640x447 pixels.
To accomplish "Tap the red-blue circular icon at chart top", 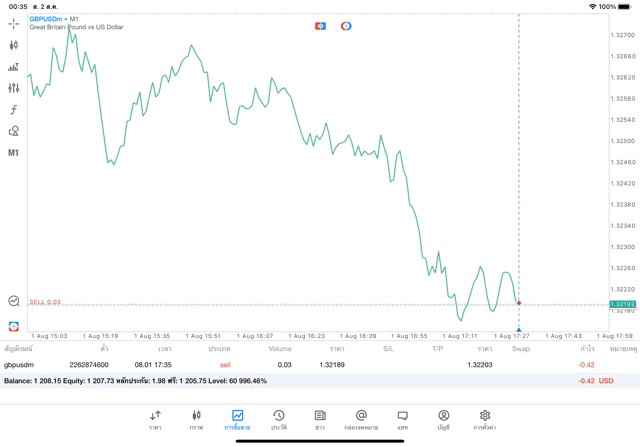I will coord(346,26).
